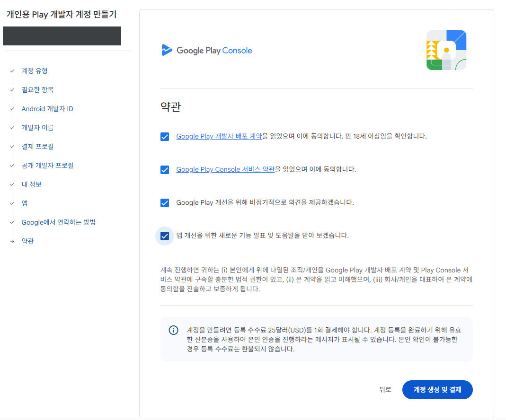506x420 pixels.
Task: Click the arrow icon beside 약관 step
Action: coord(12,241)
